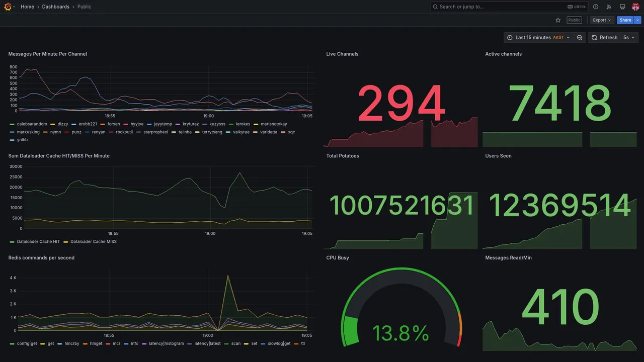Click the blue Share button
The height and width of the screenshot is (362, 644).
tap(625, 20)
